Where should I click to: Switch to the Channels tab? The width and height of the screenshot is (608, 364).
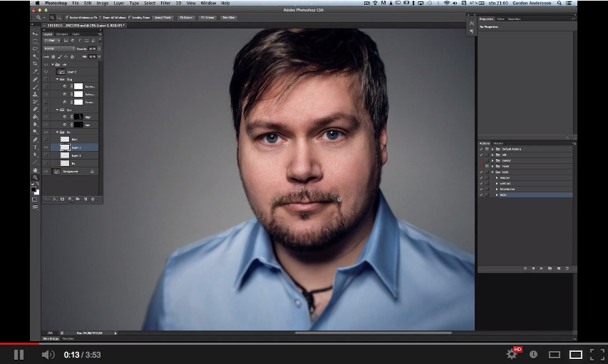click(61, 34)
